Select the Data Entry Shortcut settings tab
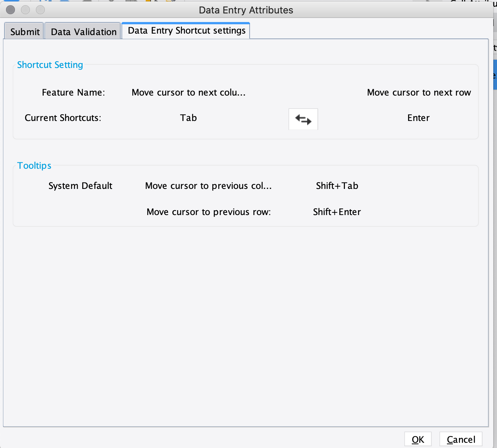Screen dimensions: 497x448 coord(186,30)
